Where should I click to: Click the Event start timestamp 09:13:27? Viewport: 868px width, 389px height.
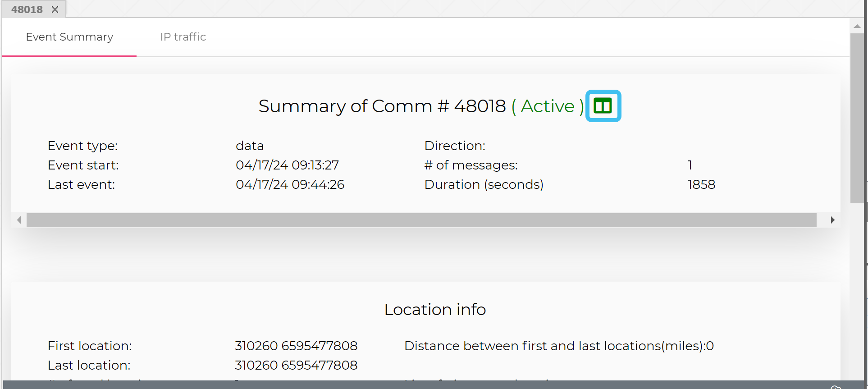click(x=287, y=165)
